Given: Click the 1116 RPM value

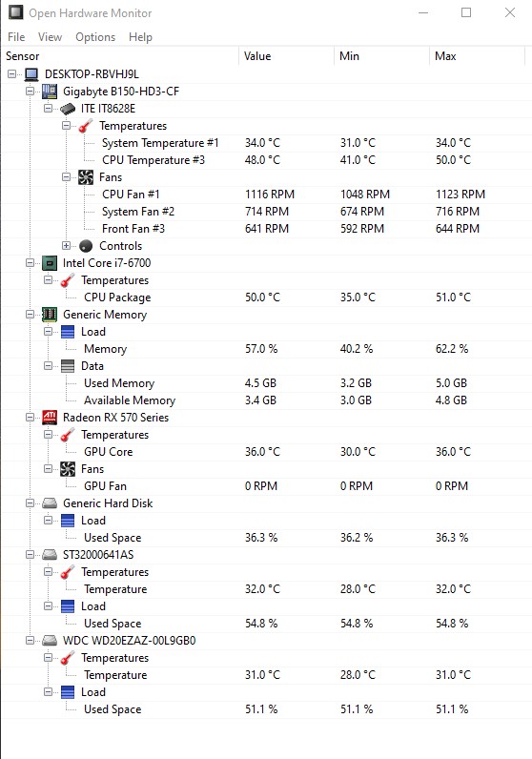Looking at the screenshot, I should pos(270,195).
